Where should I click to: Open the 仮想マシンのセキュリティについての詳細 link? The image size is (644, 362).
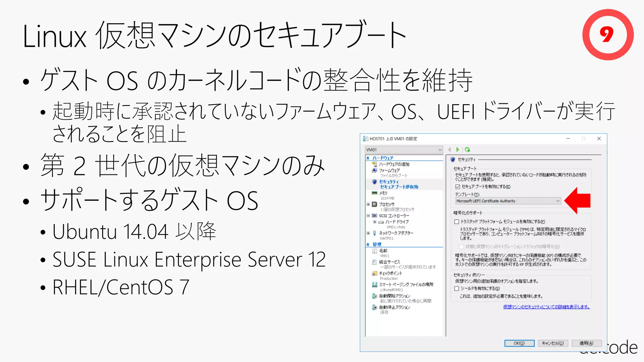coord(547,307)
